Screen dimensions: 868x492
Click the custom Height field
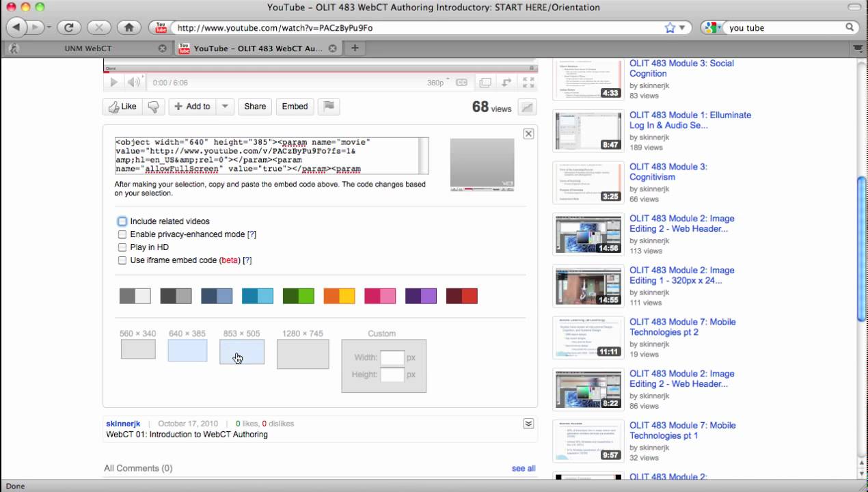pos(392,374)
